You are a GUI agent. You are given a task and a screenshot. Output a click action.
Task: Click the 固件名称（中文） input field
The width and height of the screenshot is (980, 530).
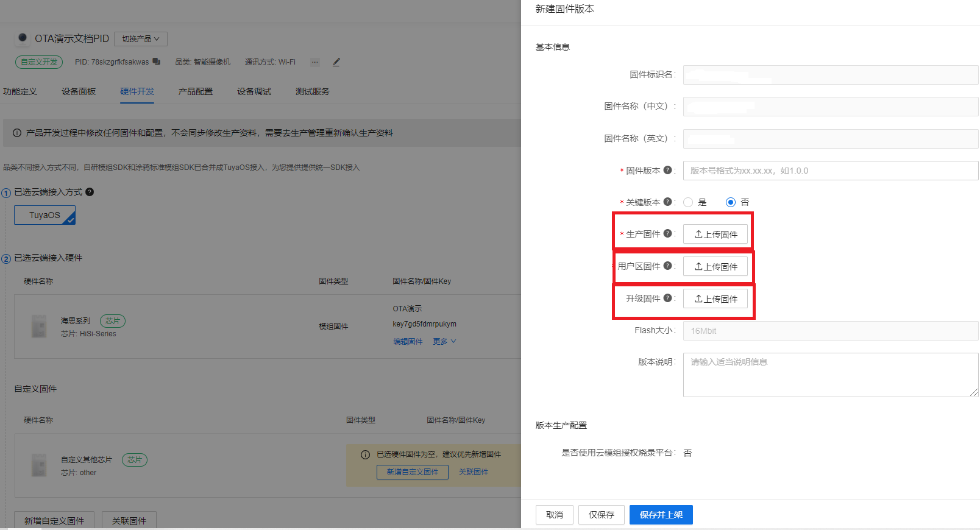[831, 106]
